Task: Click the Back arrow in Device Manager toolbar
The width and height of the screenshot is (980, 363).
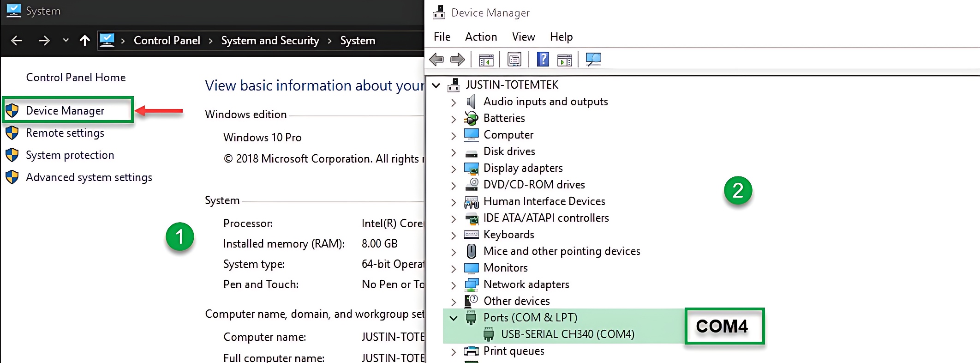Action: [436, 60]
